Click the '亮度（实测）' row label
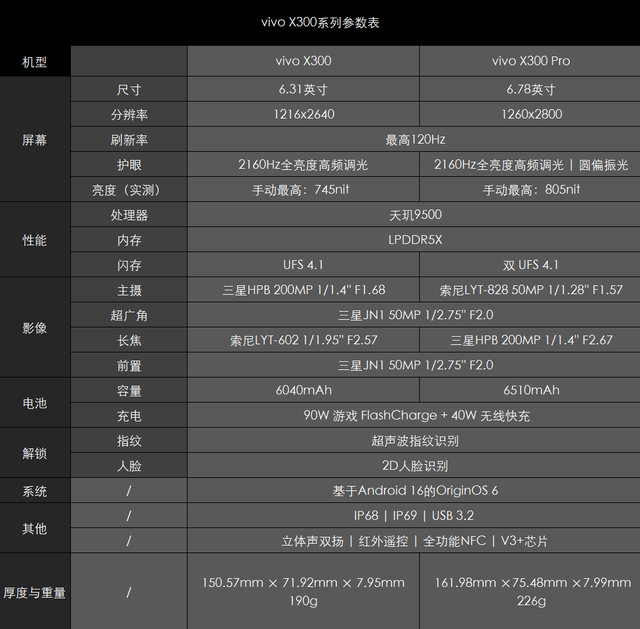The height and width of the screenshot is (629, 640). (129, 190)
